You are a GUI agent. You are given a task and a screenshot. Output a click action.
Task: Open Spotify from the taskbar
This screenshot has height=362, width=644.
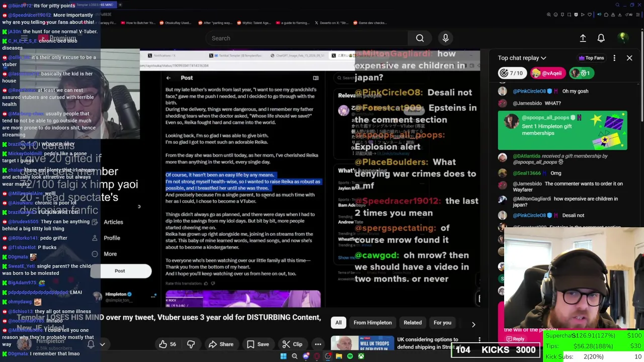tap(350, 356)
